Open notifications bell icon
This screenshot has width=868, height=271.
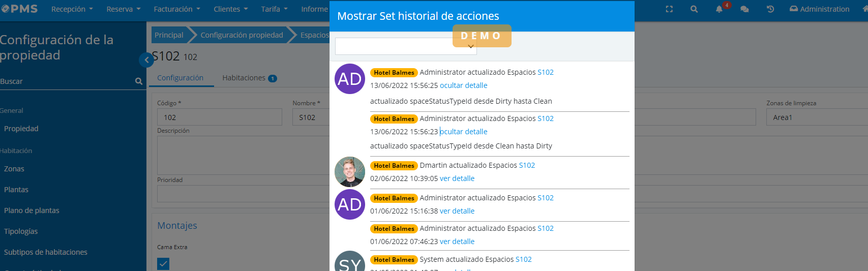[719, 9]
